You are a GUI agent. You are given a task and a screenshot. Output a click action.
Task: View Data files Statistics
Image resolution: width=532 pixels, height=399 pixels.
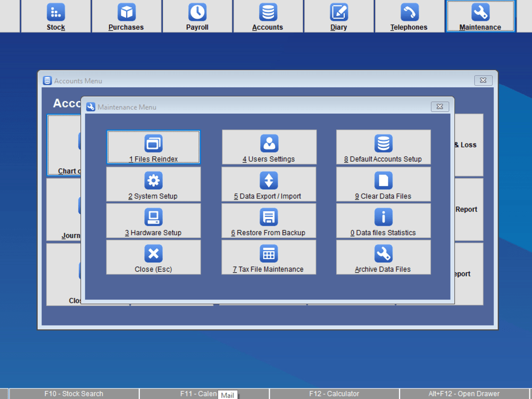pos(383,220)
